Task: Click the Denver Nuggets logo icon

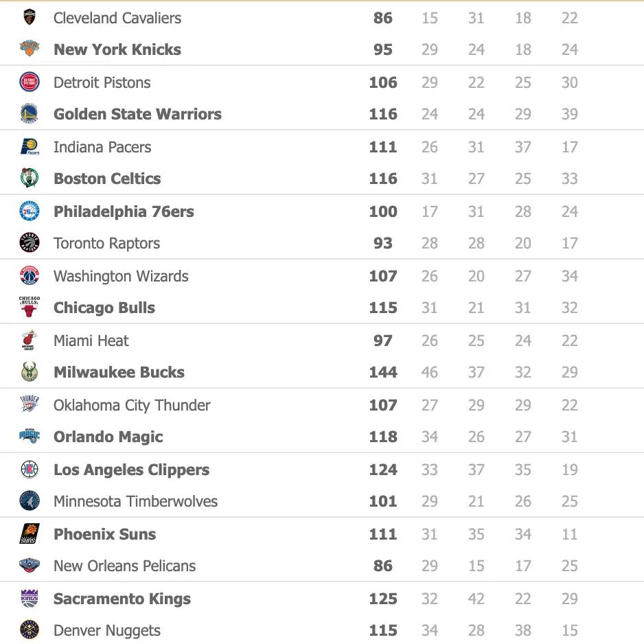Action: pyautogui.click(x=29, y=630)
